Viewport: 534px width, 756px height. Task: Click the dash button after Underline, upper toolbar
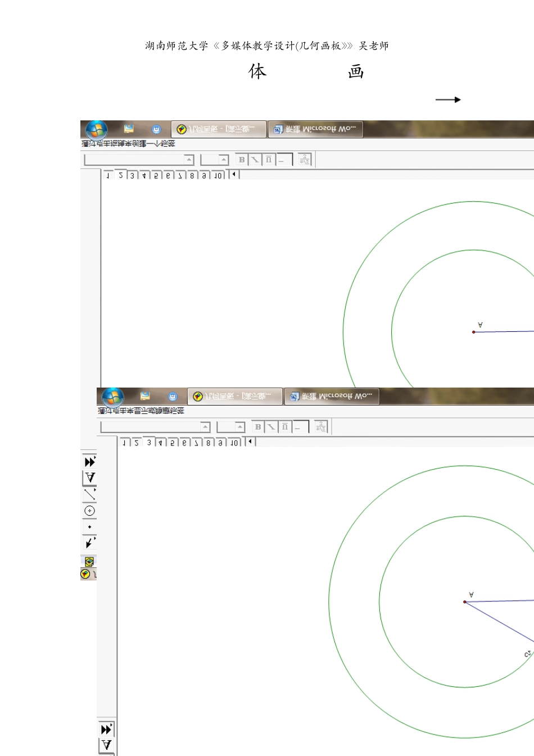(284, 160)
